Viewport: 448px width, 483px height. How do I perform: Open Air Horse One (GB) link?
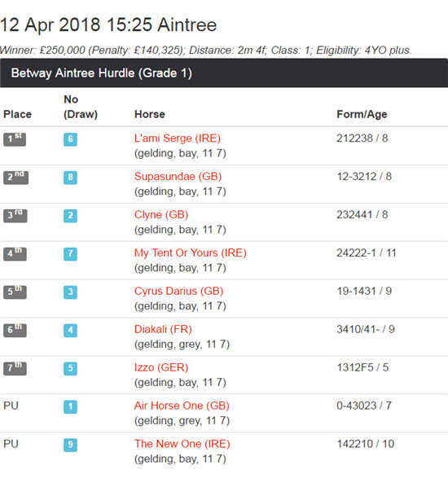coord(182,406)
